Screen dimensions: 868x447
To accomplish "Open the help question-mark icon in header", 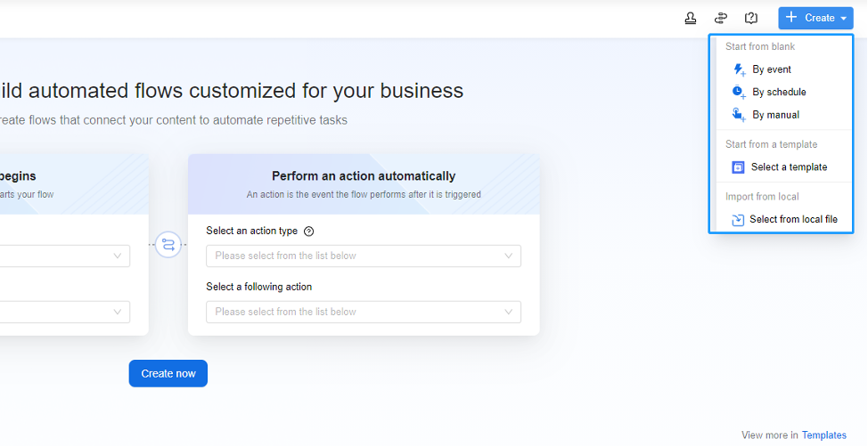I will pyautogui.click(x=751, y=18).
